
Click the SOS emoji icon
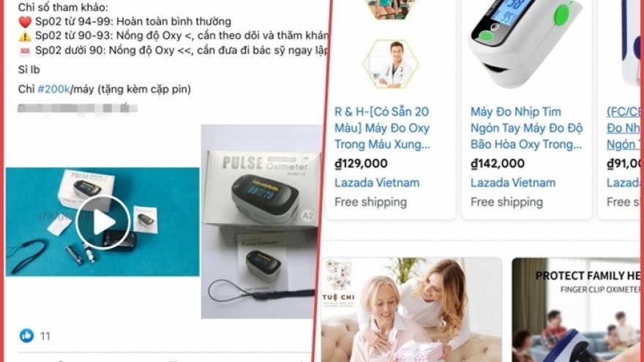point(25,51)
